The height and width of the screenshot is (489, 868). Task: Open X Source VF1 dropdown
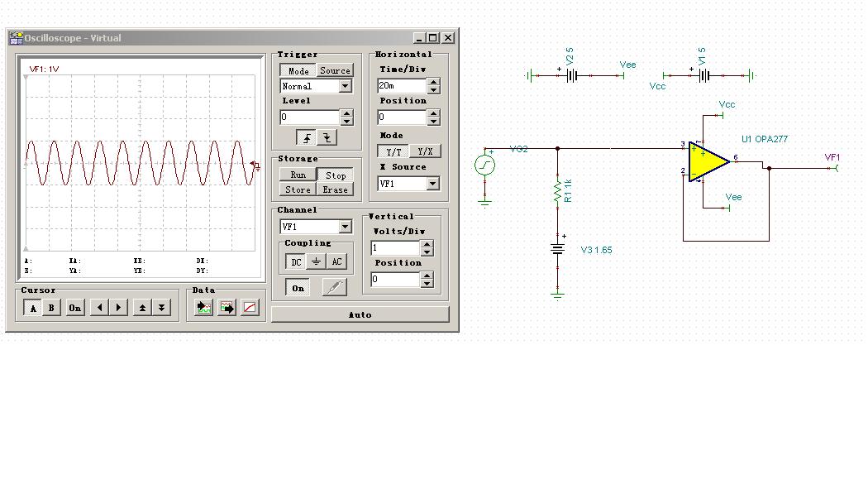433,184
